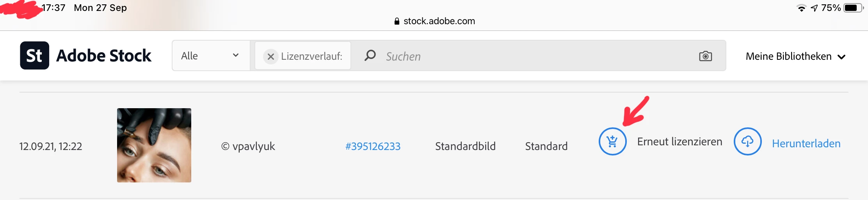Tap the stock.adobe.com address bar
The height and width of the screenshot is (200, 868).
(x=439, y=21)
